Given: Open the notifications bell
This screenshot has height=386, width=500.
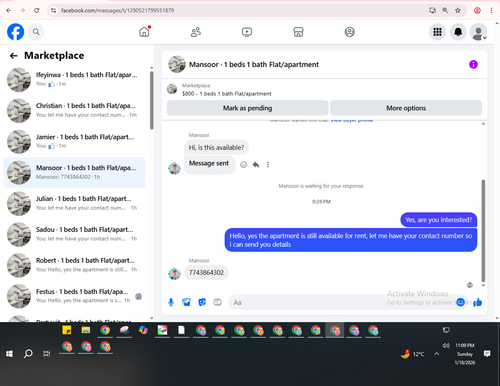Looking at the screenshot, I should 458,32.
